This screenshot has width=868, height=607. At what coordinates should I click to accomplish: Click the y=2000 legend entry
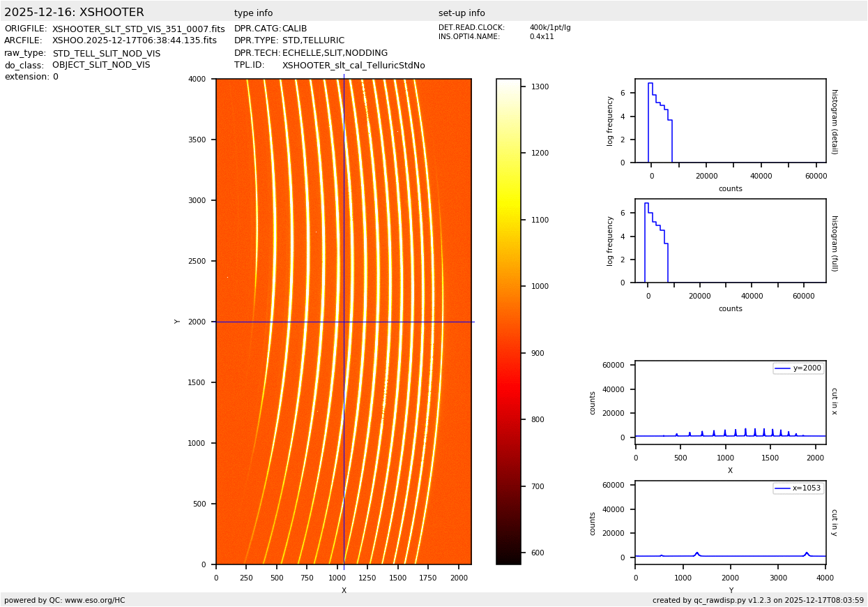coord(798,368)
